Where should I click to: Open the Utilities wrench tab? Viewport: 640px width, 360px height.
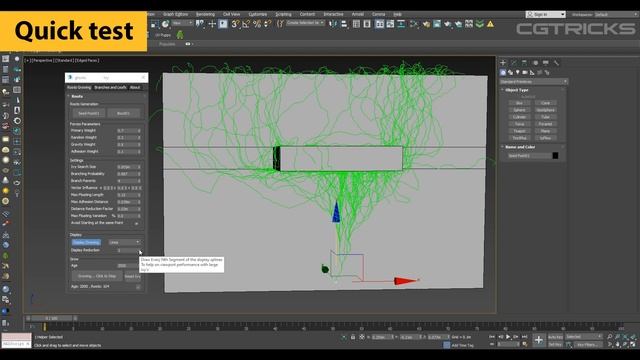556,63
